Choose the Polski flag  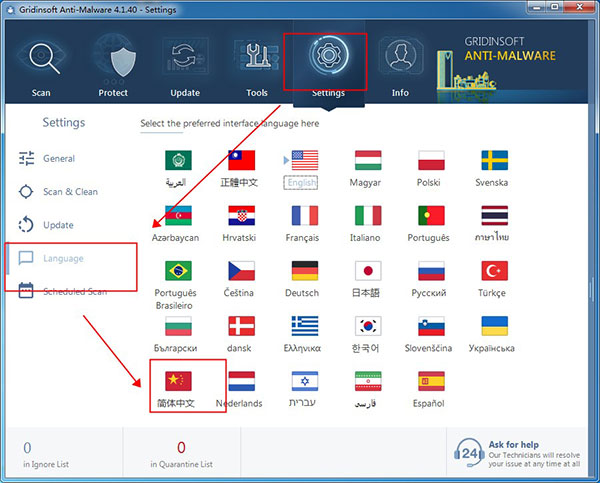tap(431, 160)
